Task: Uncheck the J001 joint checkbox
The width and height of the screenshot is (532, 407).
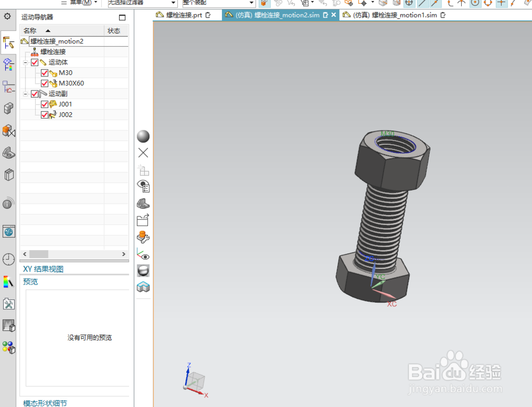Action: (x=45, y=104)
